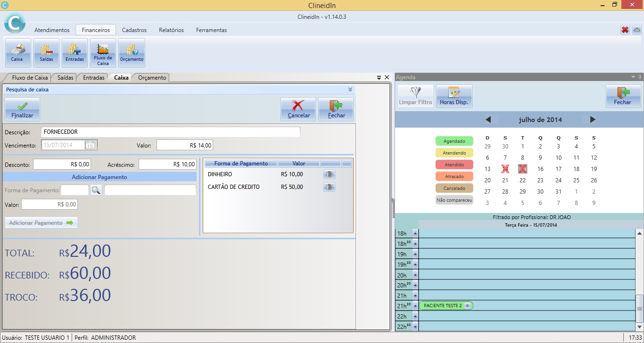Click the Descrição text field
644x343 pixels.
click(170, 132)
